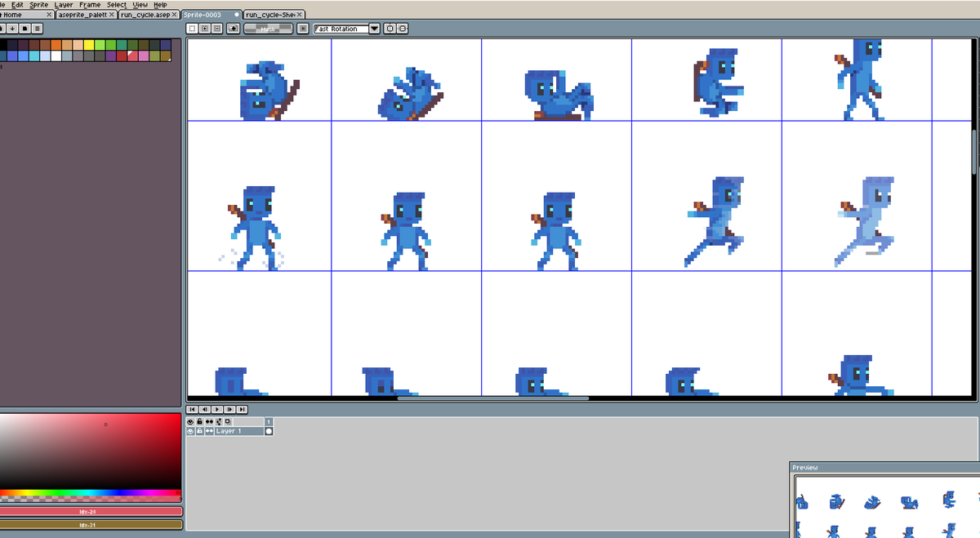980x538 pixels.
Task: Toggle visibility of all layers in header
Action: (190, 421)
